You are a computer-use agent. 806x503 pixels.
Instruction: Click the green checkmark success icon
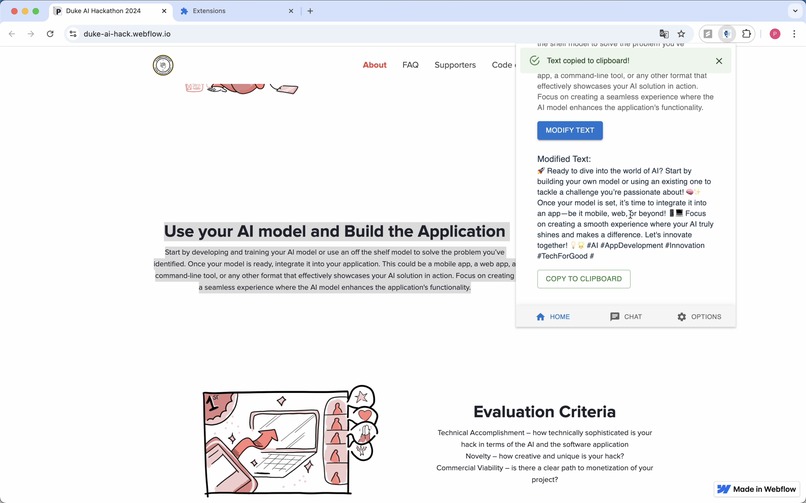pos(535,61)
